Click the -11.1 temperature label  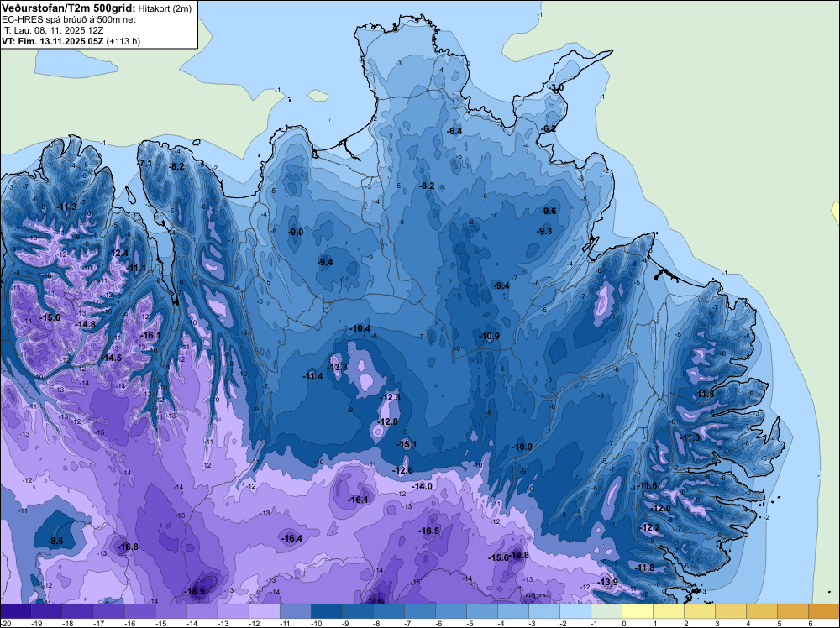pyautogui.click(x=137, y=268)
